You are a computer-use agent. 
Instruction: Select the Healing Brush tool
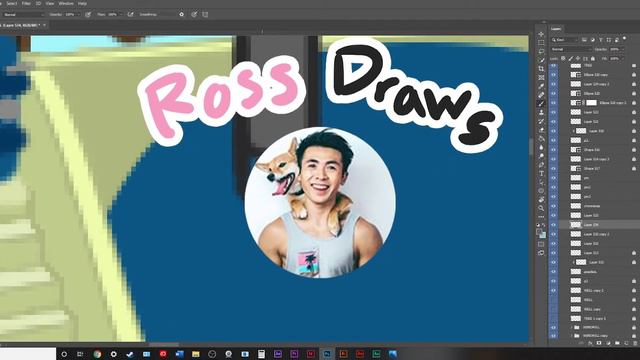pyautogui.click(x=541, y=95)
